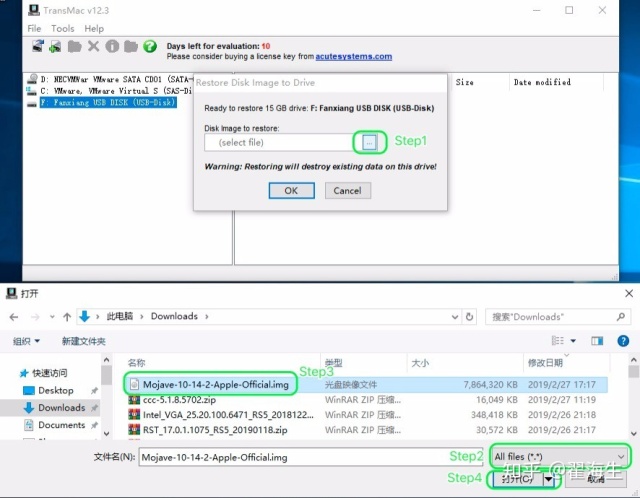
Task: Click the pin icon beside Desktop
Action: coord(94,391)
